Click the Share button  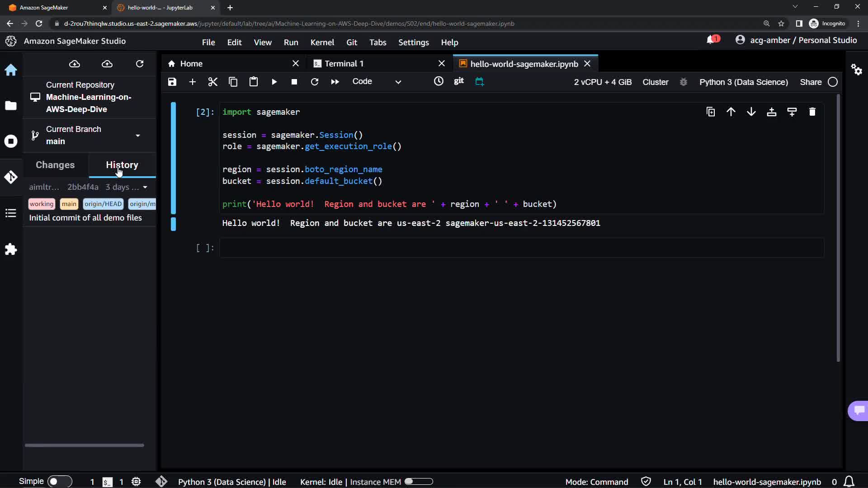[811, 82]
